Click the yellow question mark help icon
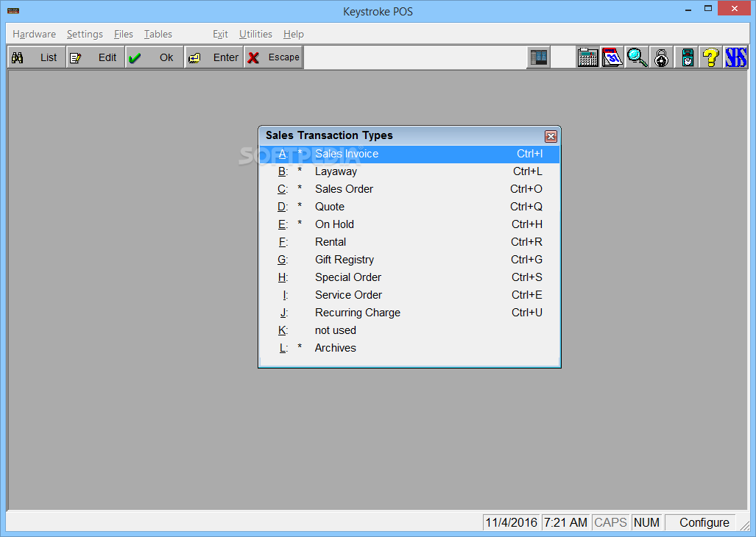The width and height of the screenshot is (756, 537). coord(711,58)
